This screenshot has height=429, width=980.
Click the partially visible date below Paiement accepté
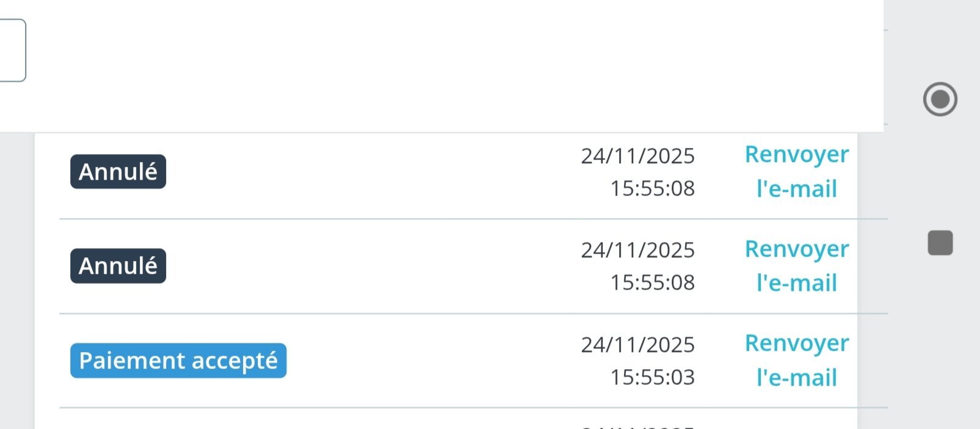click(637, 426)
